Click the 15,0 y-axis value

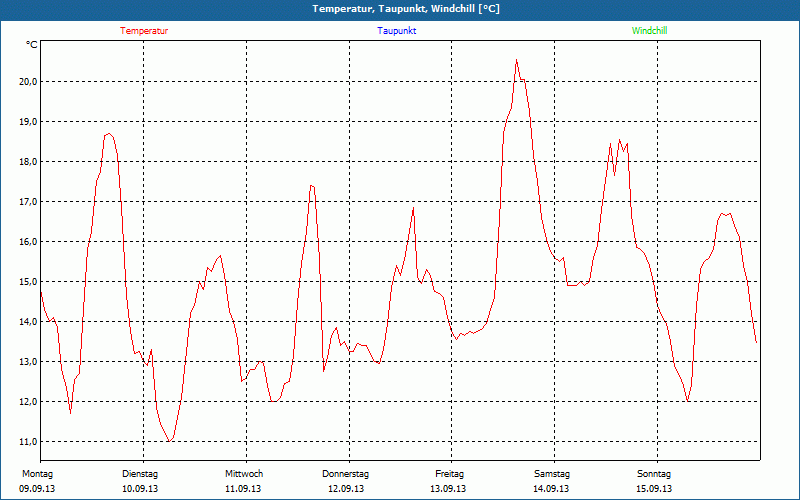pyautogui.click(x=28, y=282)
